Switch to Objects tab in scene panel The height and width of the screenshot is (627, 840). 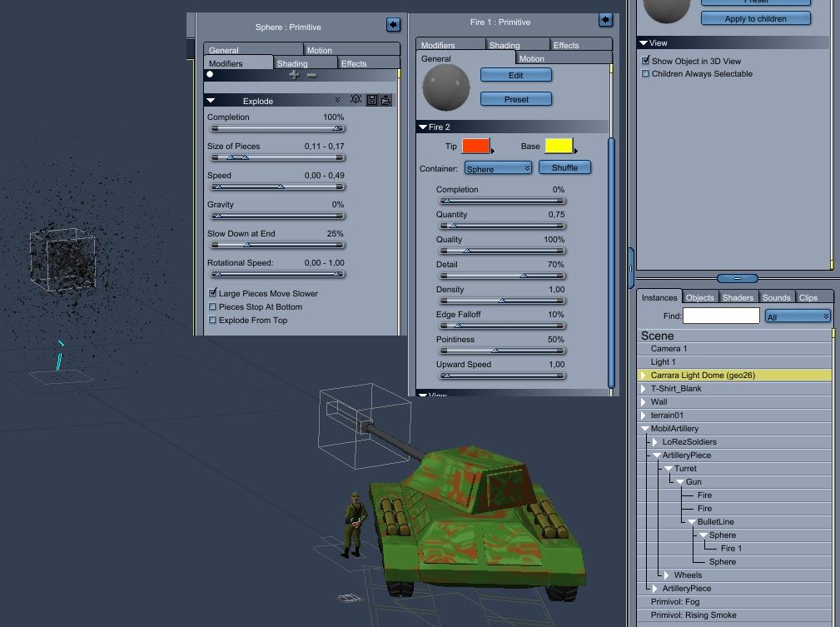[x=699, y=297]
